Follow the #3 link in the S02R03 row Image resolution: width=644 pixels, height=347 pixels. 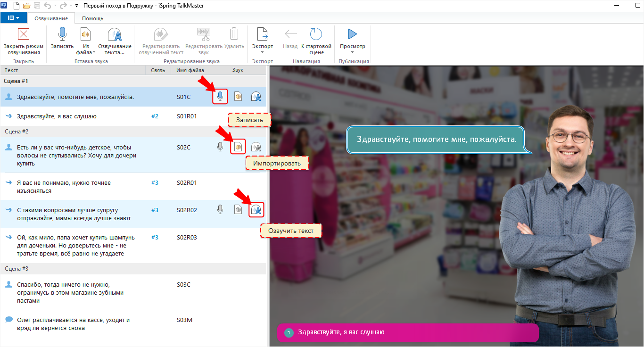[x=155, y=237]
